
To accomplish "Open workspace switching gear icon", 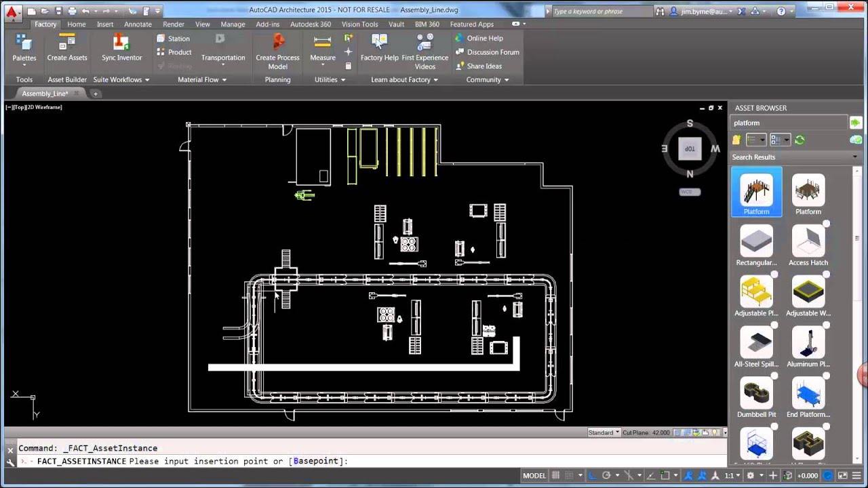I will (750, 475).
